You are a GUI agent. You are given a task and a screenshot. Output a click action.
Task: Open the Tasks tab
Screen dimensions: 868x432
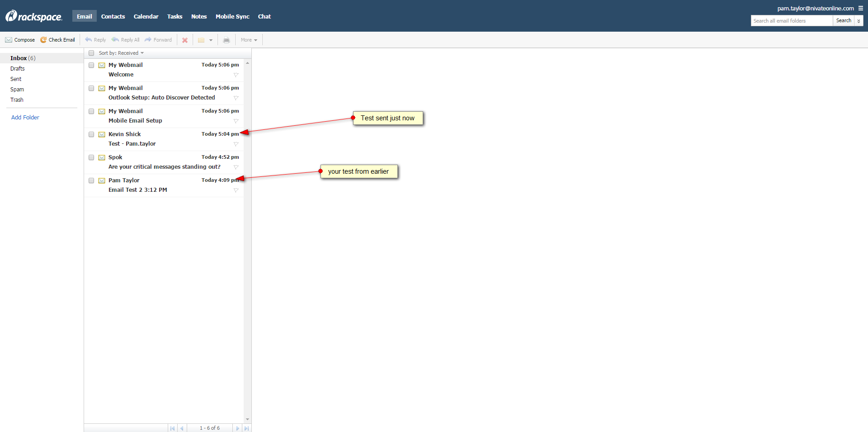point(175,16)
